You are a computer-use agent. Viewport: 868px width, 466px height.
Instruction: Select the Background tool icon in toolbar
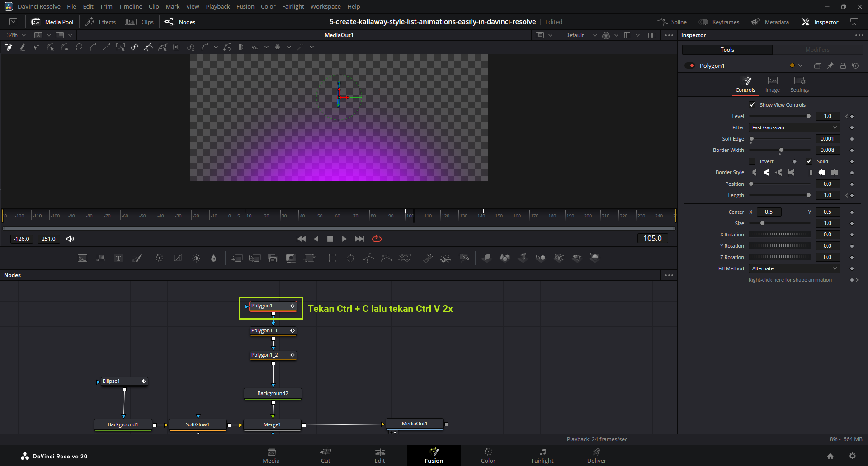pos(82,258)
